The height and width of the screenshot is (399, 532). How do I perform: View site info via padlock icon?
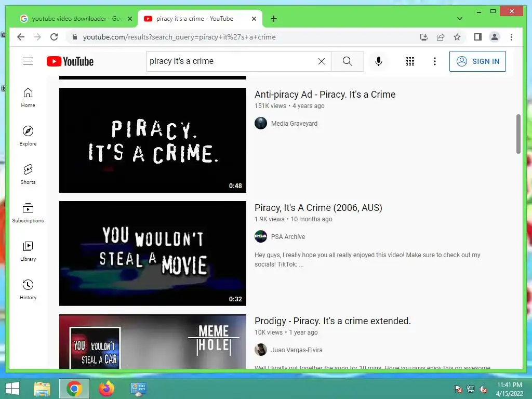click(75, 37)
